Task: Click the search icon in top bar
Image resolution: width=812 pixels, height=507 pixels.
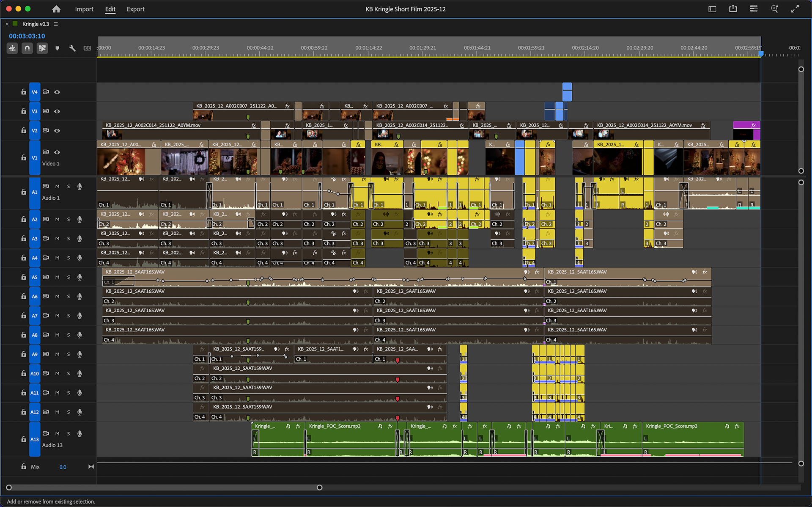Action: tap(774, 9)
